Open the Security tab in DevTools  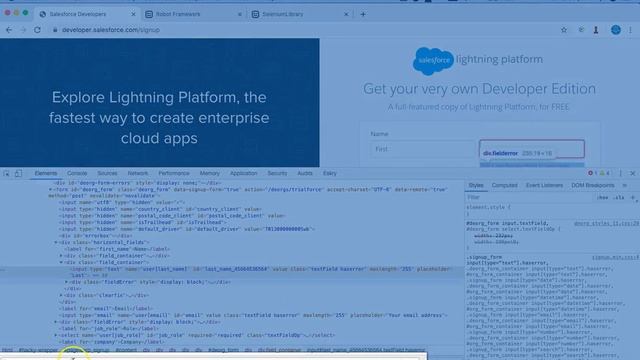pos(277,173)
